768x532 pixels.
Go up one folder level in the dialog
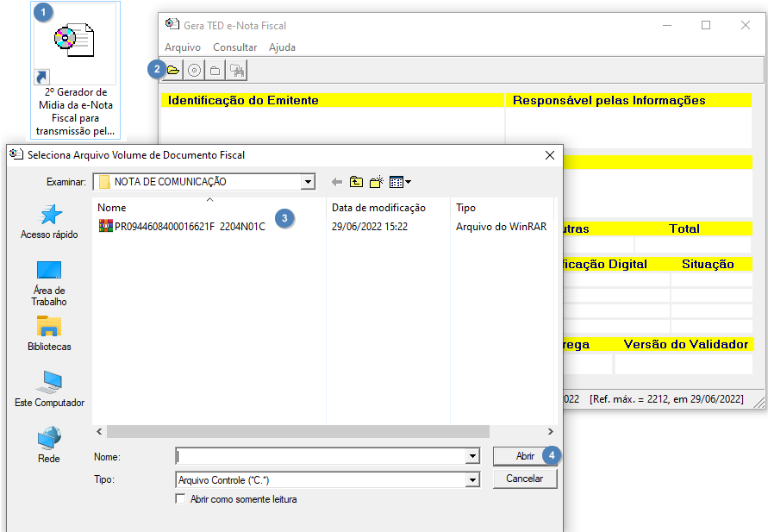point(356,182)
